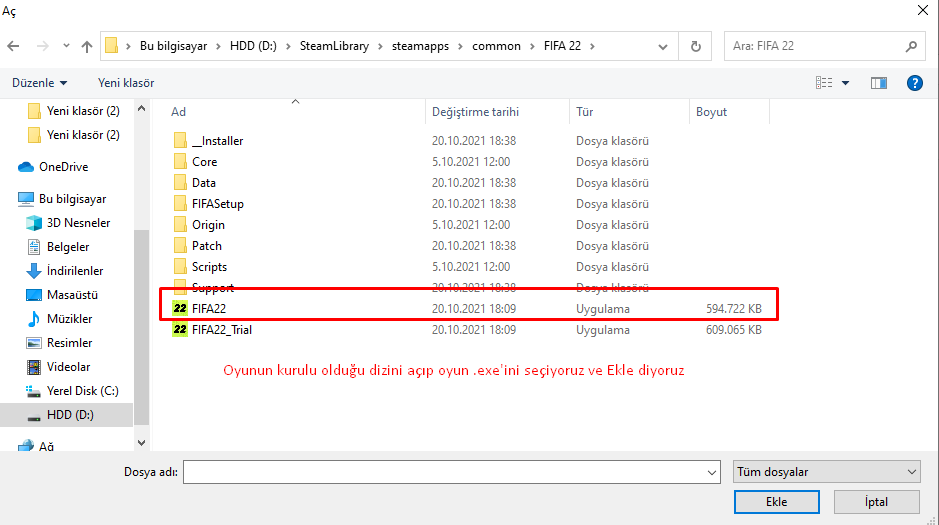Go back with the Back arrow

point(13,46)
